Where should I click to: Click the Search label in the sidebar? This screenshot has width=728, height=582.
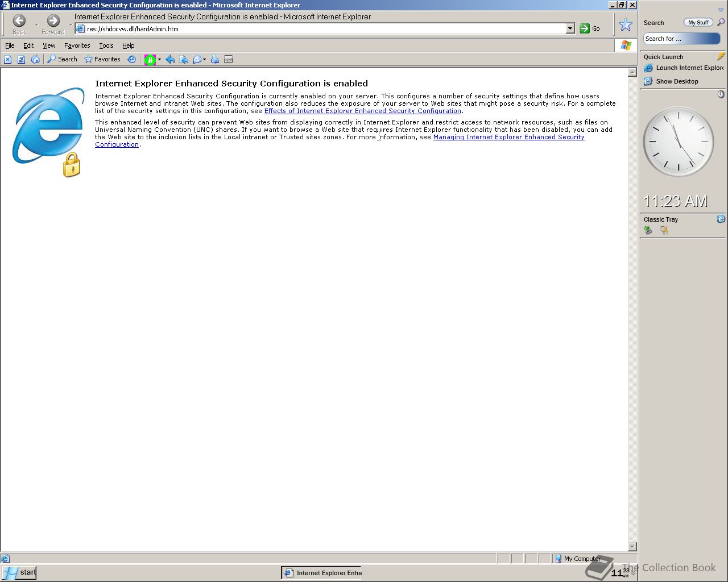pyautogui.click(x=653, y=23)
